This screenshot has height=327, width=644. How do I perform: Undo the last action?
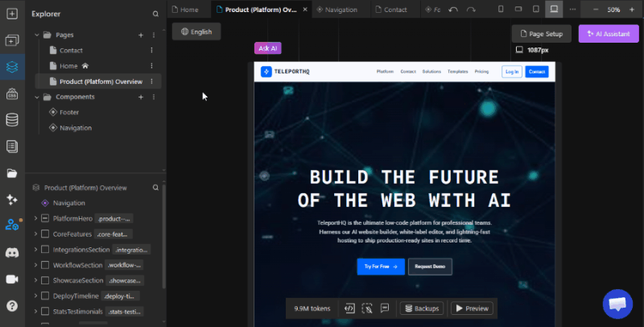click(453, 10)
